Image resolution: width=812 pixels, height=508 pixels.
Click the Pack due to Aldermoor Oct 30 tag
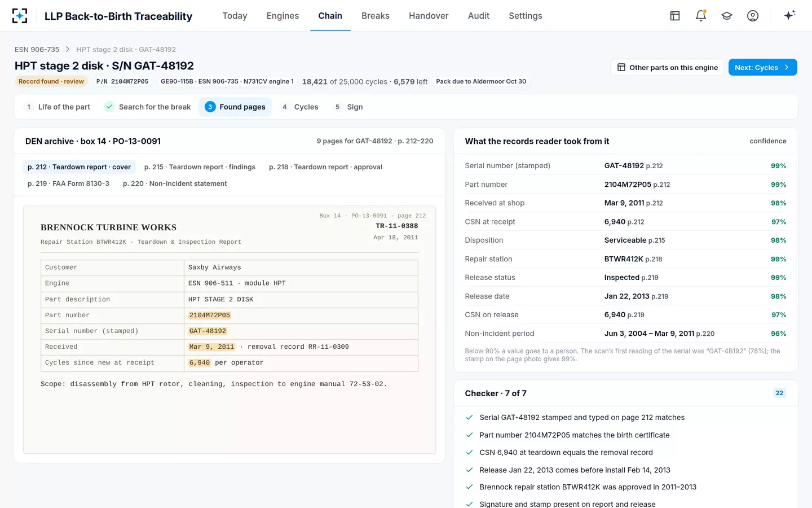click(481, 81)
